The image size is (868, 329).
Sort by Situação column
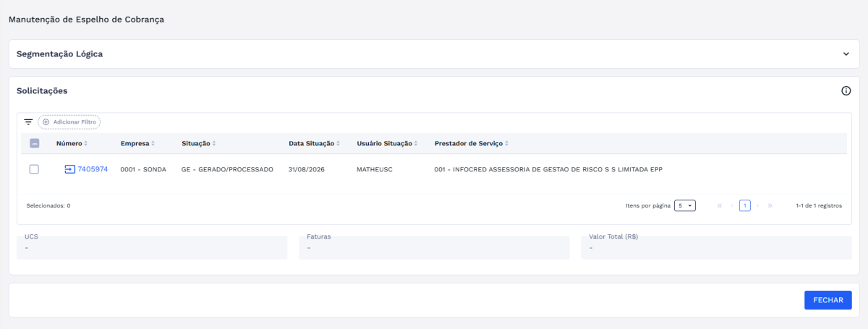pyautogui.click(x=199, y=144)
